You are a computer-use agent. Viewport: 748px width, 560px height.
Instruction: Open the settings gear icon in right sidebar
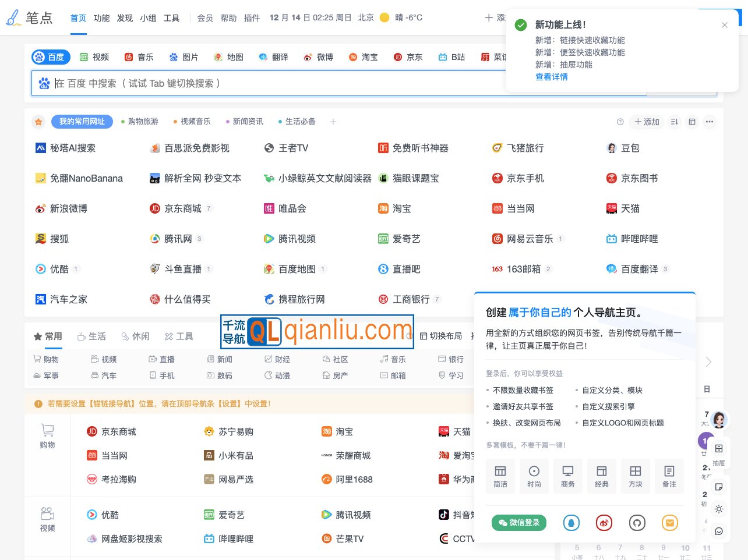coord(719,509)
